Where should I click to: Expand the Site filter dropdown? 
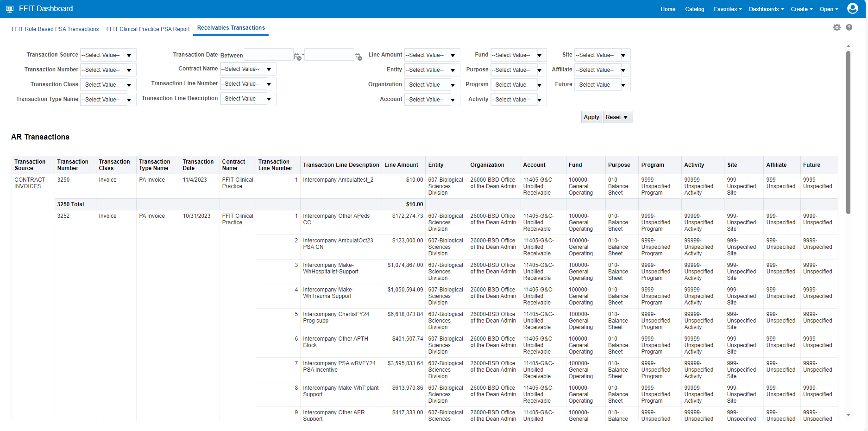[x=623, y=55]
